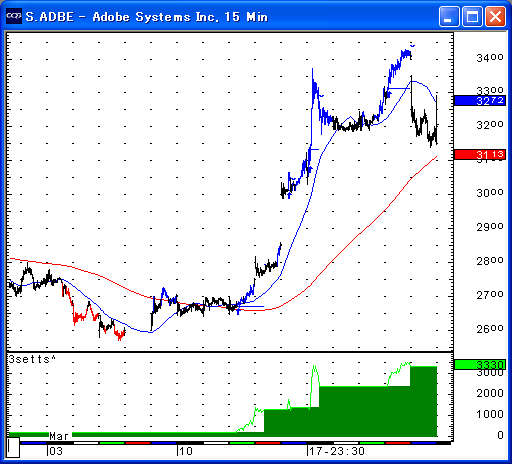Close the S.ADBE chart window
The width and height of the screenshot is (512, 464).
pyautogui.click(x=495, y=16)
